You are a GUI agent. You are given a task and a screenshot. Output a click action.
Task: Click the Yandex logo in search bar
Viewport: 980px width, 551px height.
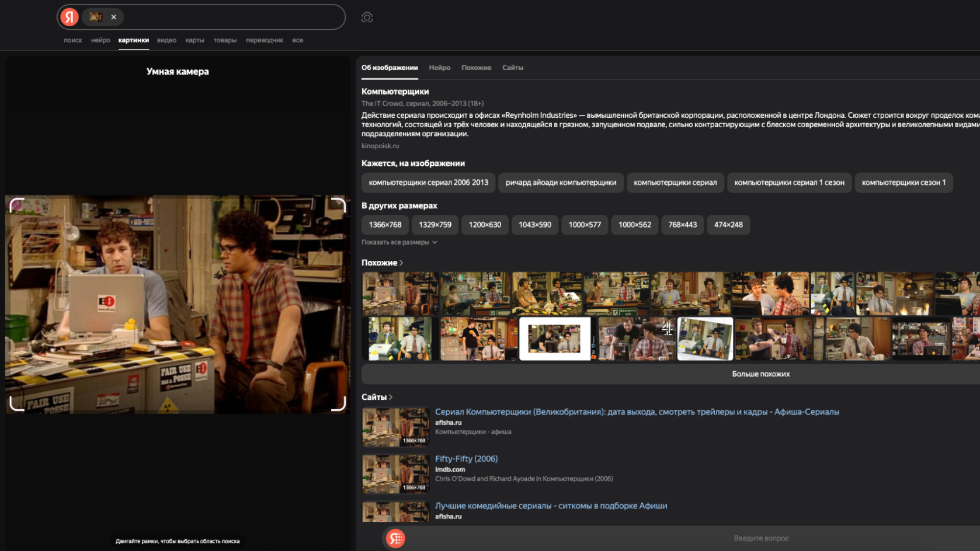click(x=69, y=17)
